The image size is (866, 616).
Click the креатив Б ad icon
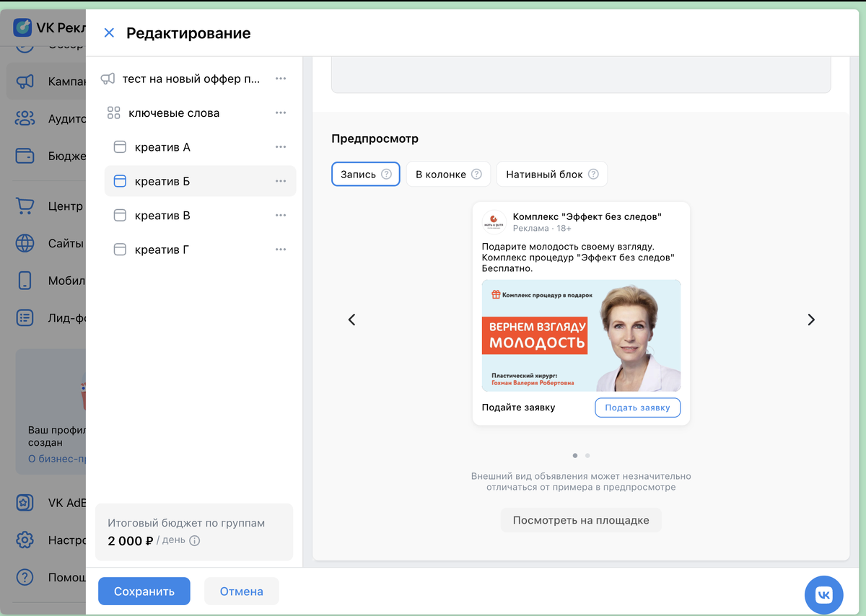[121, 181]
